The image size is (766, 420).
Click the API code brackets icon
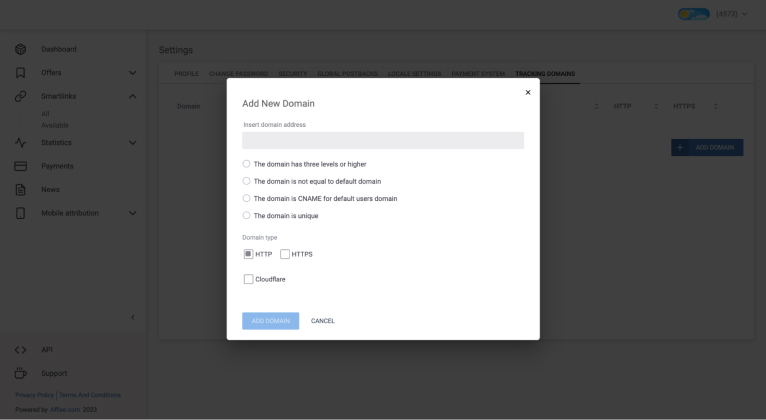click(20, 350)
